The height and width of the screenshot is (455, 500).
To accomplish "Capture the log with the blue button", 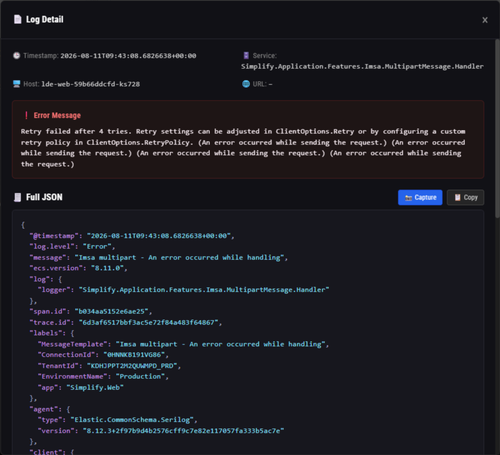I will point(420,197).
